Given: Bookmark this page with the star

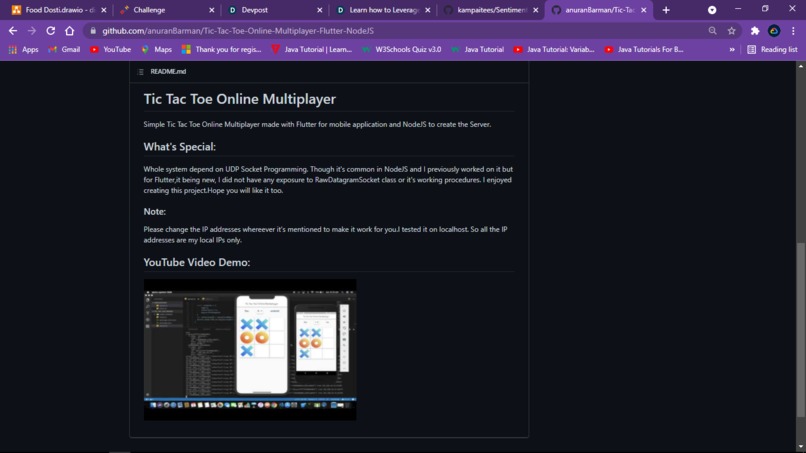Looking at the screenshot, I should [x=731, y=31].
